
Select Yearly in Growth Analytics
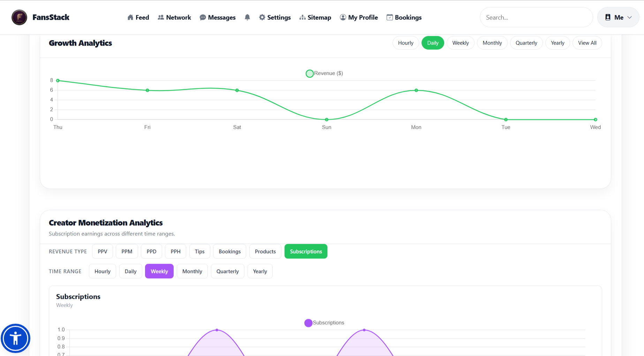coord(558,43)
